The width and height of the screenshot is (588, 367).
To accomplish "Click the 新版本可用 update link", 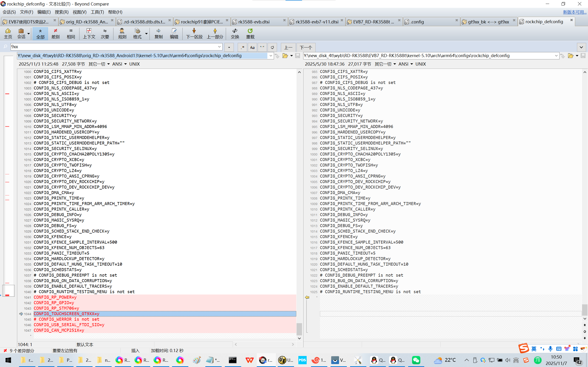I will [x=574, y=12].
